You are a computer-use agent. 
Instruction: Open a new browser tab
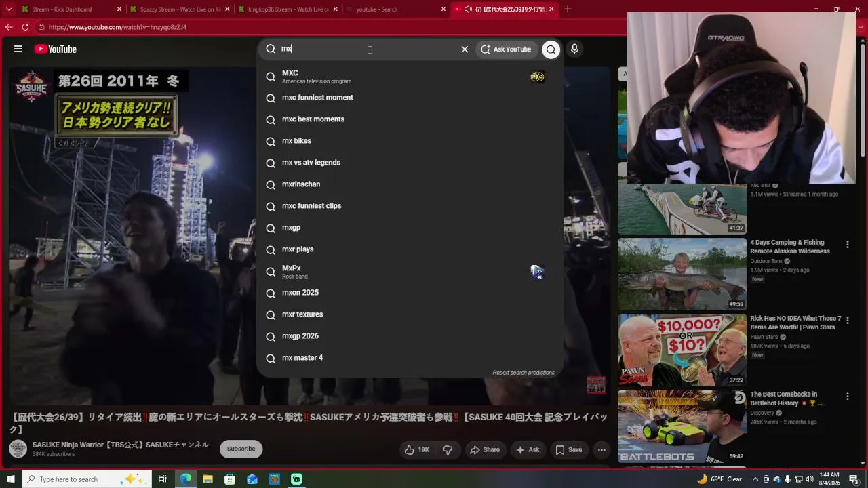tap(568, 9)
